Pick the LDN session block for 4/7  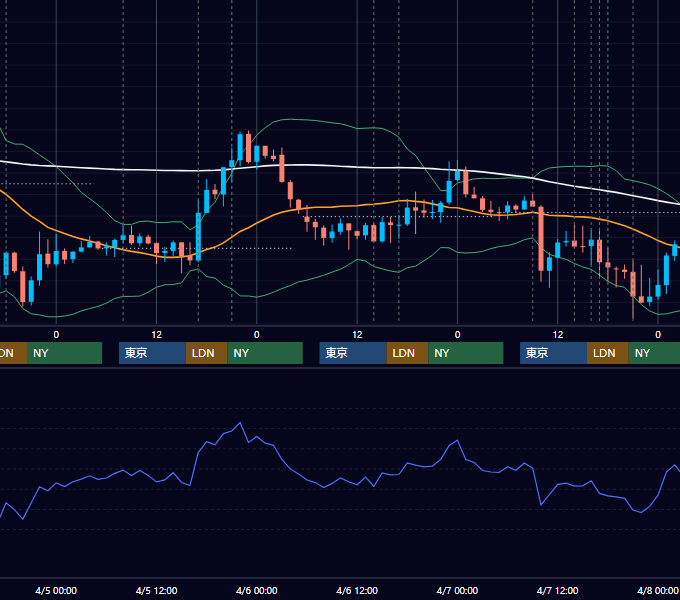tap(607, 353)
